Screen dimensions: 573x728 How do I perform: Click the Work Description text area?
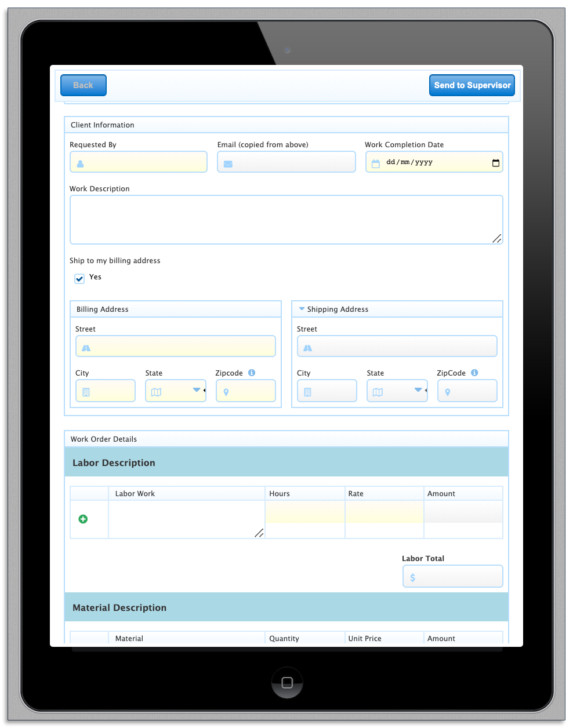pos(286,220)
